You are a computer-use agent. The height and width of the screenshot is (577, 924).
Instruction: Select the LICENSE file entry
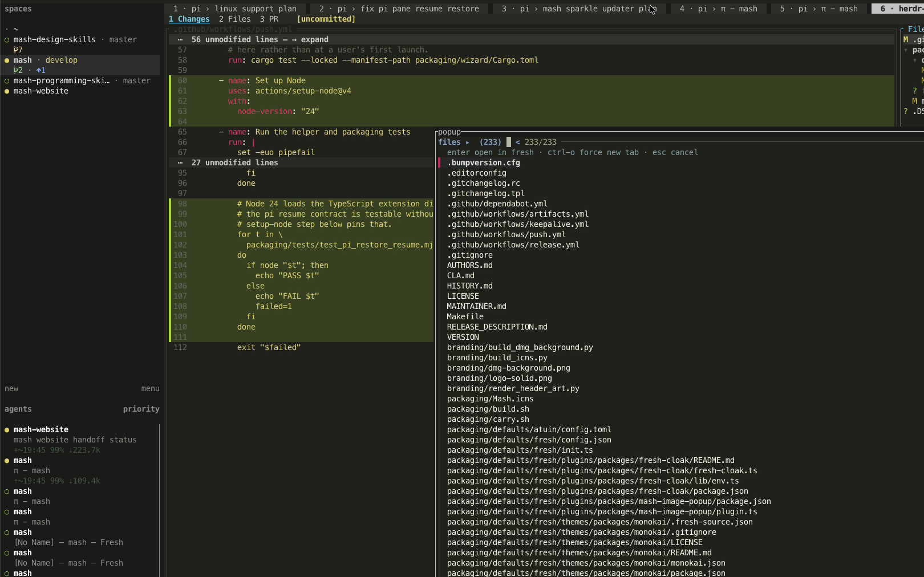(463, 296)
